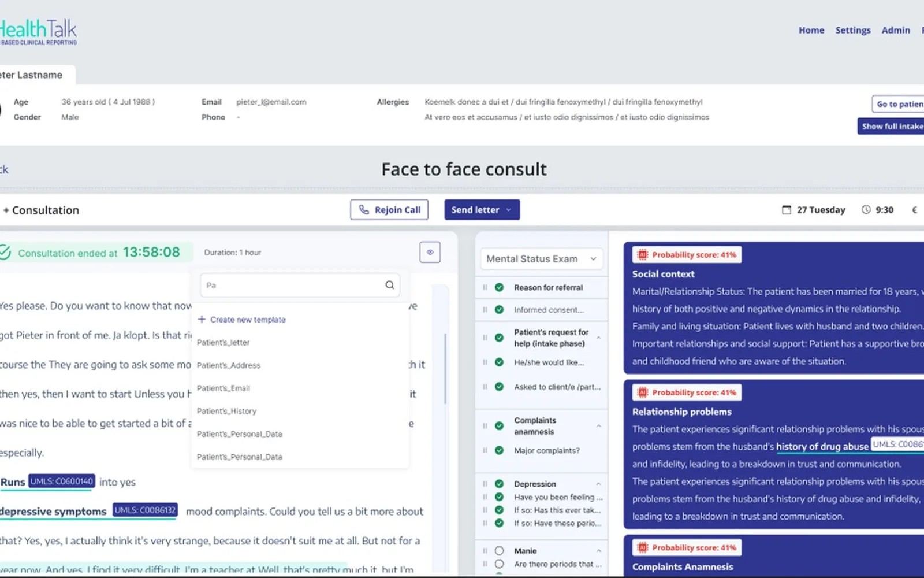Collapse the Manie section chevron
The width and height of the screenshot is (924, 578).
click(598, 551)
